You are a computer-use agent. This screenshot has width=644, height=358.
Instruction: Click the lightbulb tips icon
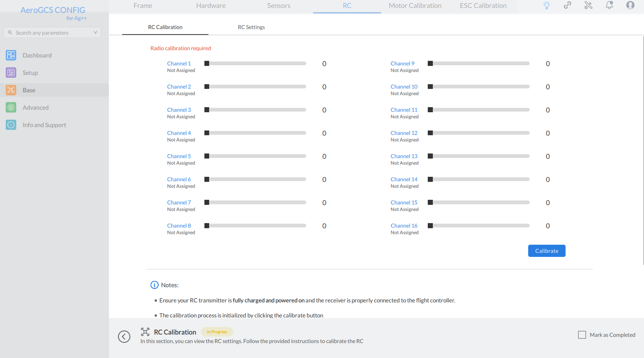(547, 5)
